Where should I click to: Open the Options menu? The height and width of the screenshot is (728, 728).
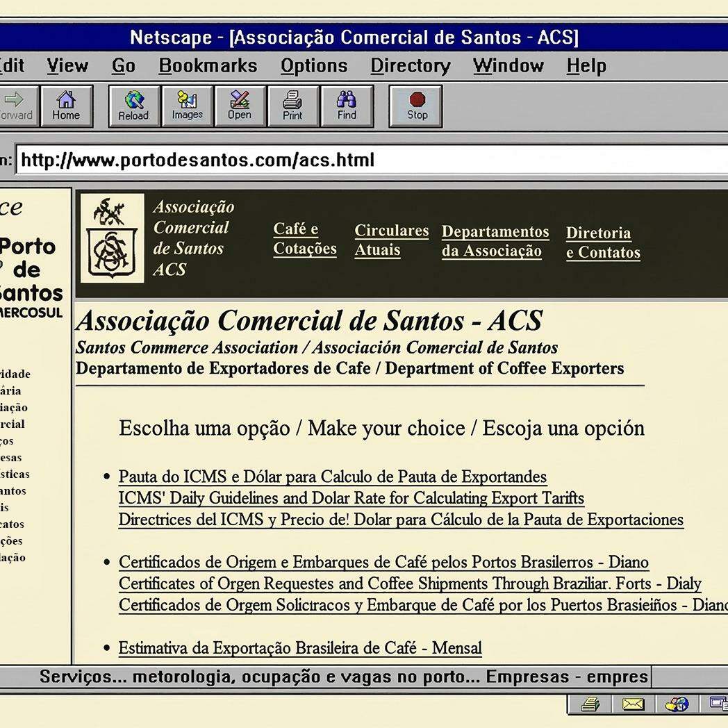click(x=314, y=65)
